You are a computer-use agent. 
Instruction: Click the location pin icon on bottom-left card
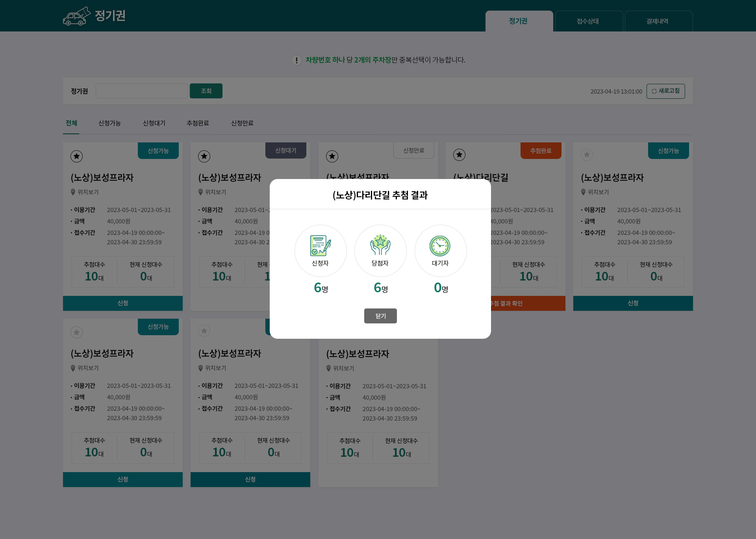(x=73, y=368)
